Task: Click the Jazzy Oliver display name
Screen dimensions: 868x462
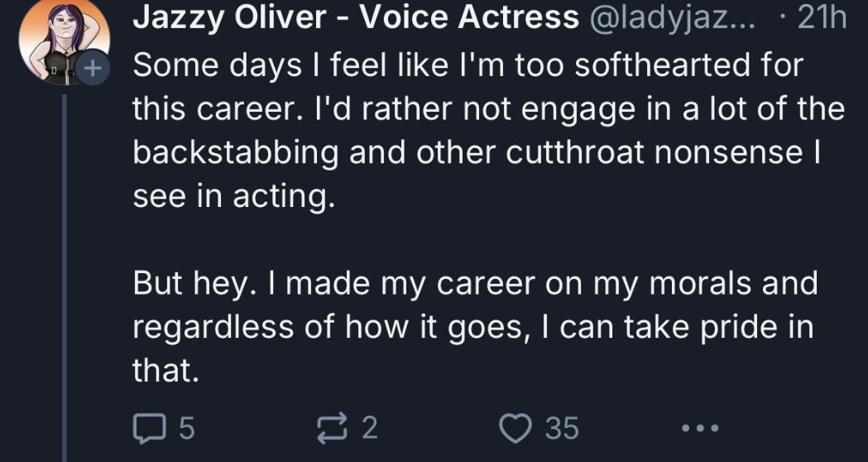Action: click(x=229, y=17)
